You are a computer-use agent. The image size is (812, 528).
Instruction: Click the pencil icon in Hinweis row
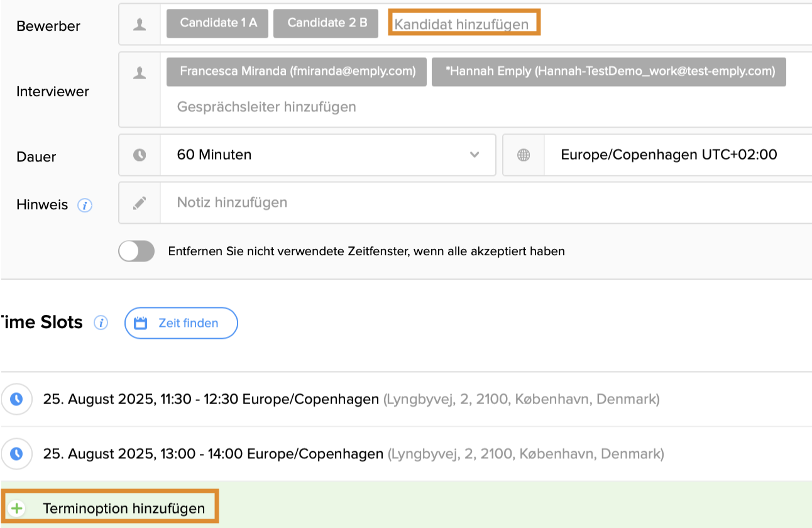[x=140, y=202]
